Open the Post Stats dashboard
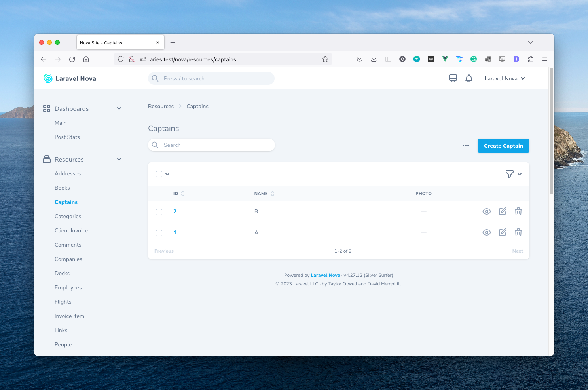Screen dimensions: 588x390 67,137
